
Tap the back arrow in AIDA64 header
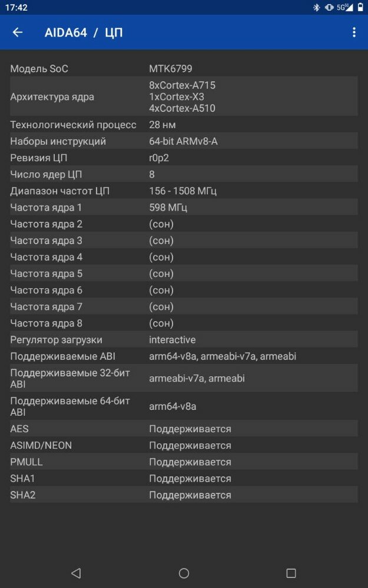click(18, 32)
